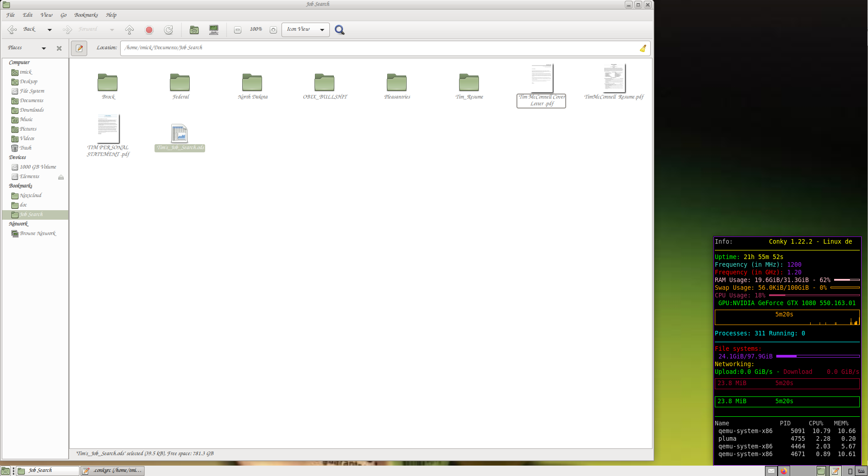
Task: Click the Search magnifier icon
Action: 339,30
